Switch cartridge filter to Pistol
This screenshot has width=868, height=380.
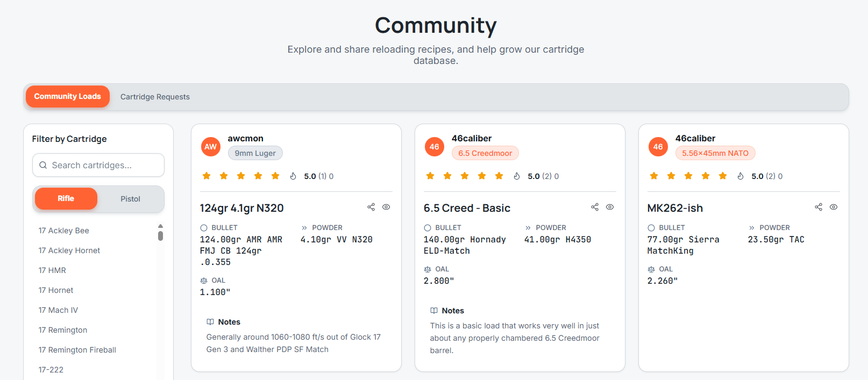(130, 199)
